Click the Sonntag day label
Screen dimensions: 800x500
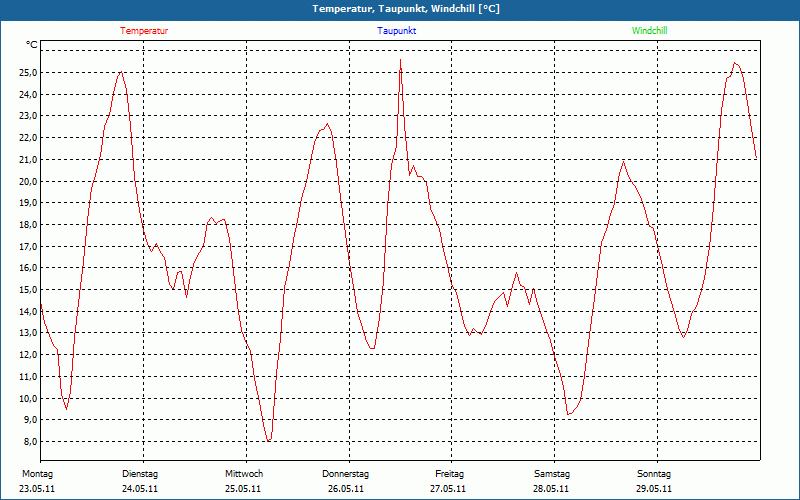pos(654,474)
